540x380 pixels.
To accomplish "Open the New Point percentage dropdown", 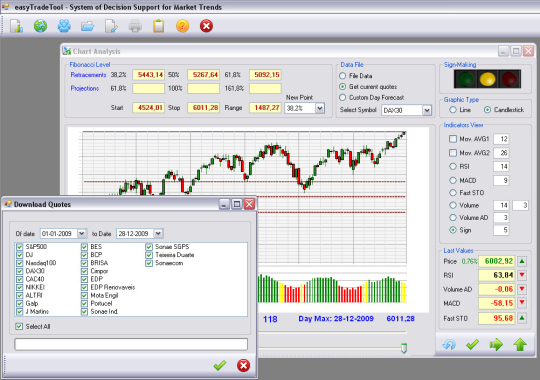I will 320,108.
